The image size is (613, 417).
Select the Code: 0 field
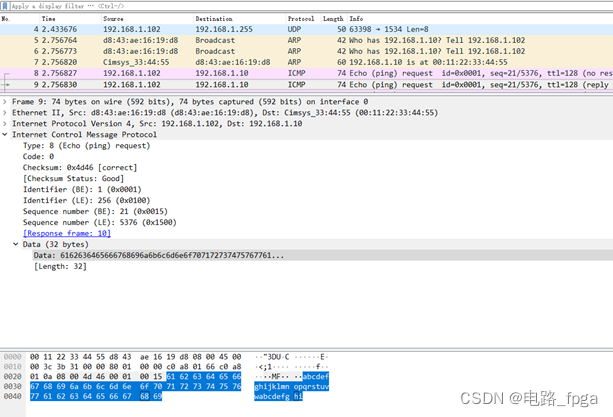[x=38, y=157]
